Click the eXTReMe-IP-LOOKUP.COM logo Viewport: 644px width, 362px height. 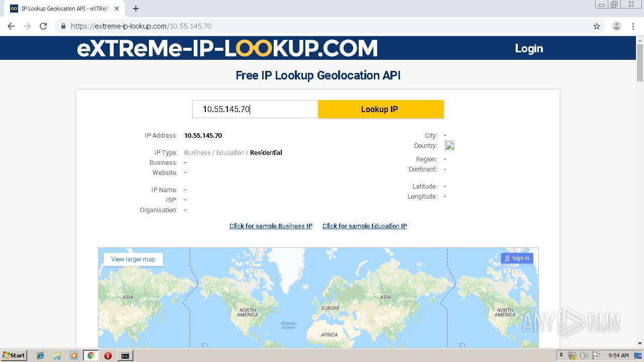pyautogui.click(x=227, y=48)
